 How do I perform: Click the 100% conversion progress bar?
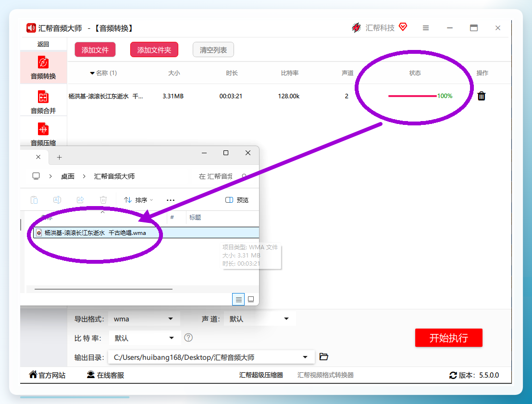[412, 96]
